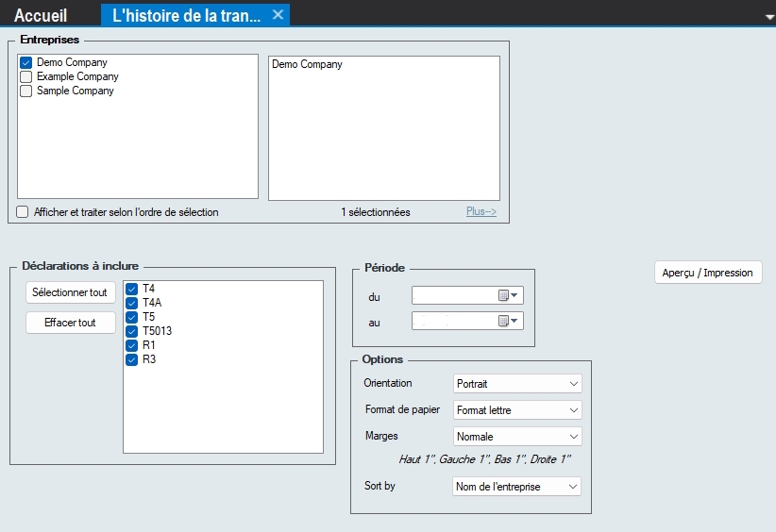Screen dimensions: 776x532
Task: Open the Sort by dropdown
Action: point(516,487)
